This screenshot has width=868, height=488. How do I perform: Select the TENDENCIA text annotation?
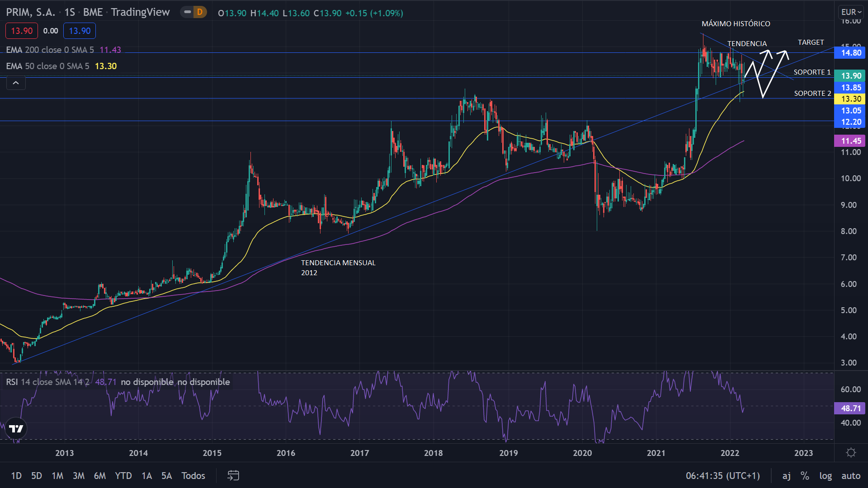click(747, 43)
